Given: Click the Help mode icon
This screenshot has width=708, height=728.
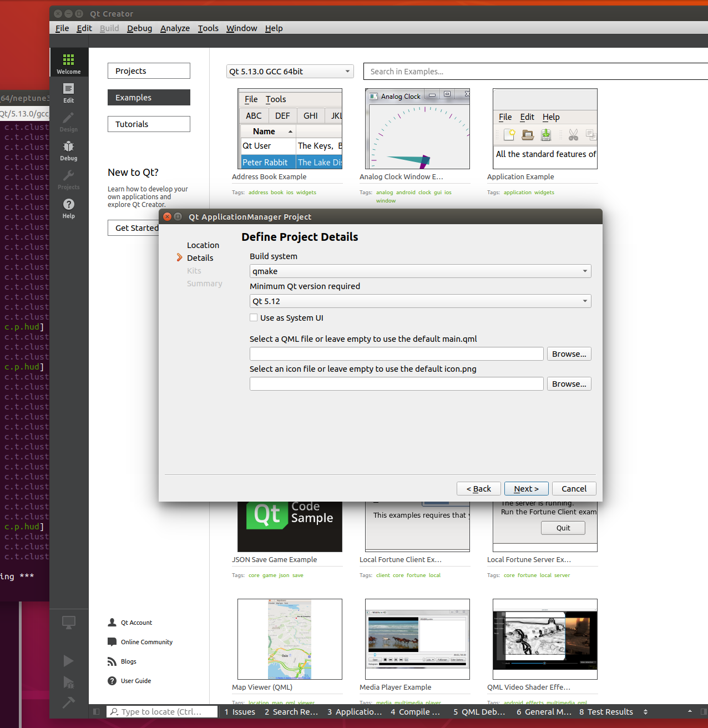Looking at the screenshot, I should tap(68, 208).
